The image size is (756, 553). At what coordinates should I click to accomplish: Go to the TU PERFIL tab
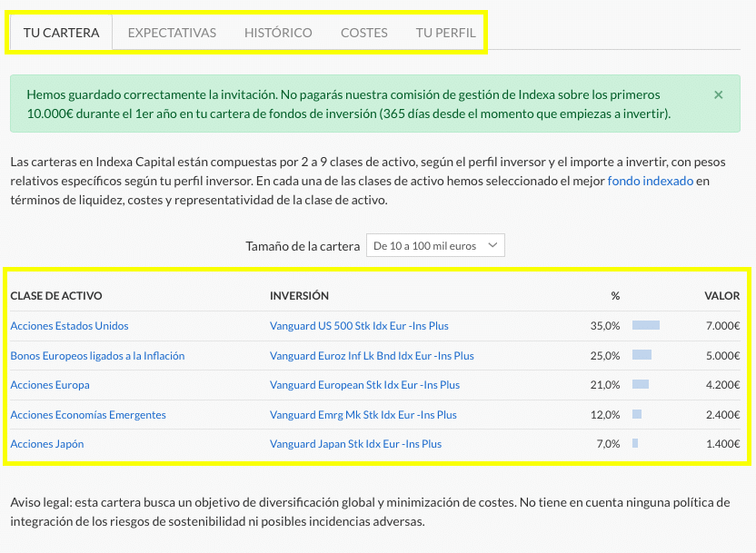pyautogui.click(x=445, y=33)
